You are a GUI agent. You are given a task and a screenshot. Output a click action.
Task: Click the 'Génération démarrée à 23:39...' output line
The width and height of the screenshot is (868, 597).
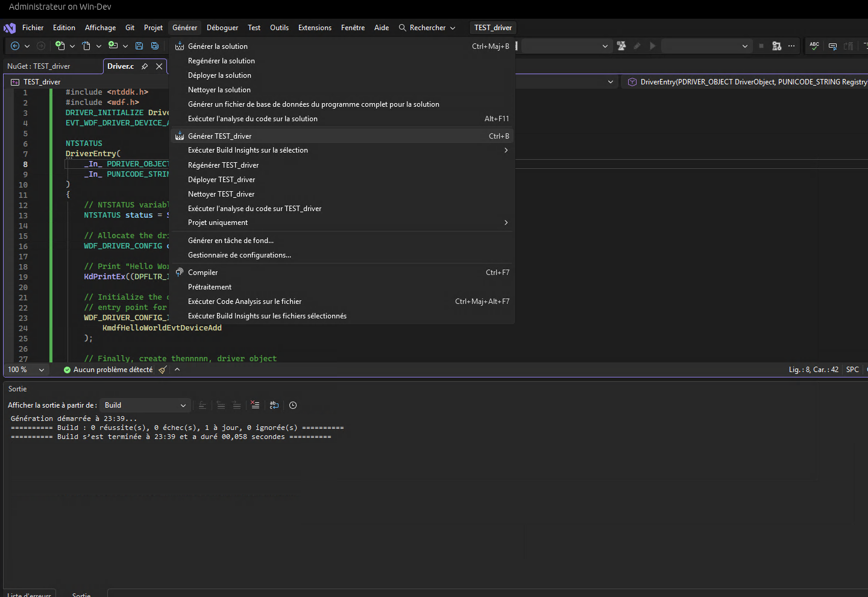(x=74, y=419)
